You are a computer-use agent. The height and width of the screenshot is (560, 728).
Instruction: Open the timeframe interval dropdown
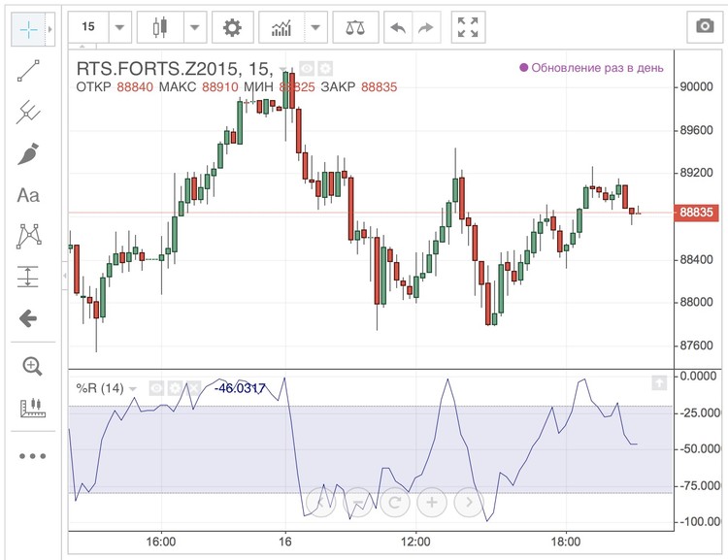pos(119,27)
